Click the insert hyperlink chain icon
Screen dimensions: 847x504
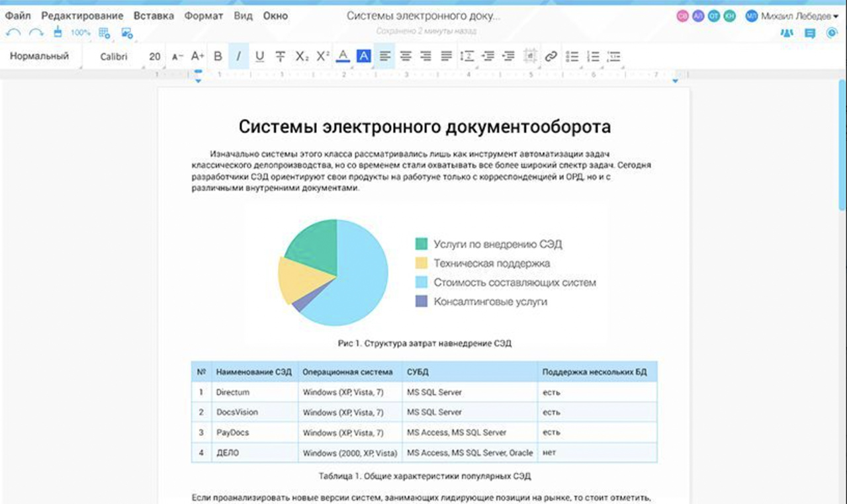(551, 57)
